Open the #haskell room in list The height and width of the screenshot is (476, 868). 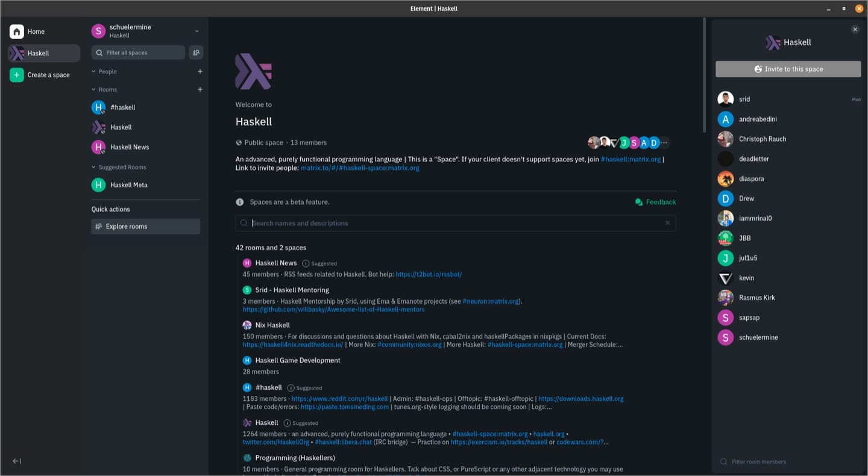click(x=146, y=107)
